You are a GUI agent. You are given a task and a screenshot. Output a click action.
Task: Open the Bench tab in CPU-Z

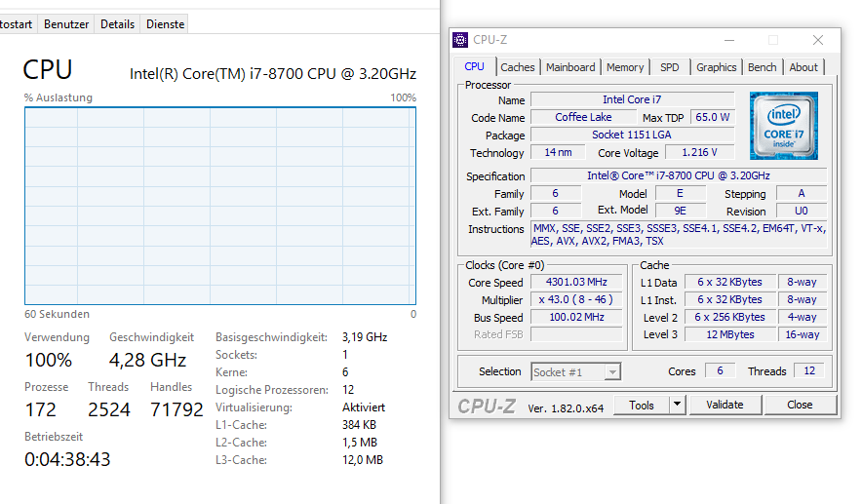click(763, 67)
